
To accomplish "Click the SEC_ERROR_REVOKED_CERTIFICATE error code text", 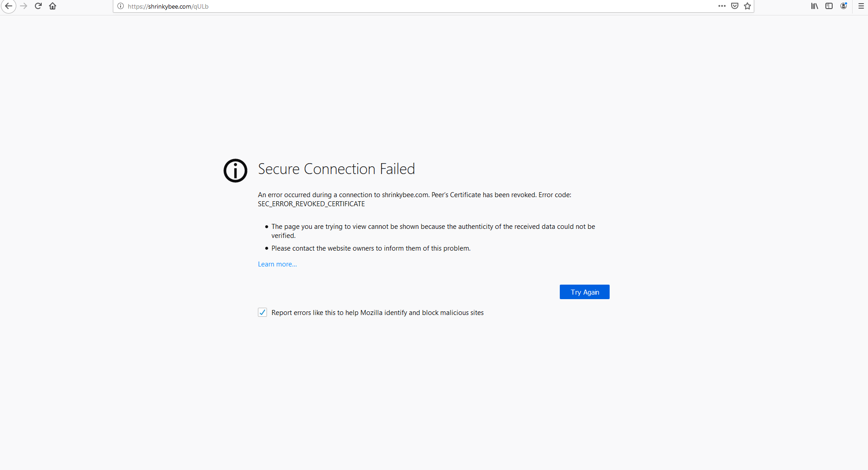I will coord(311,204).
